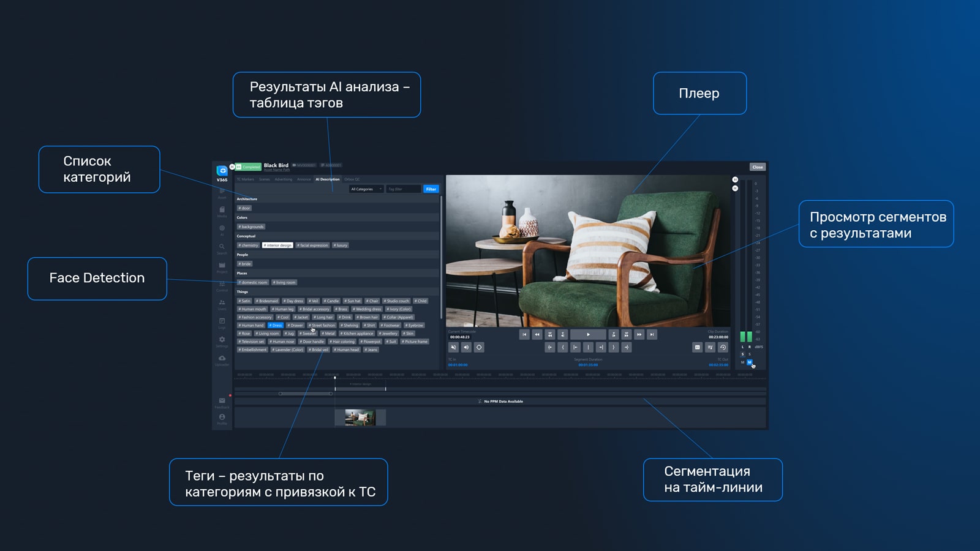
Task: Click the TC In timecode value
Action: pyautogui.click(x=458, y=365)
